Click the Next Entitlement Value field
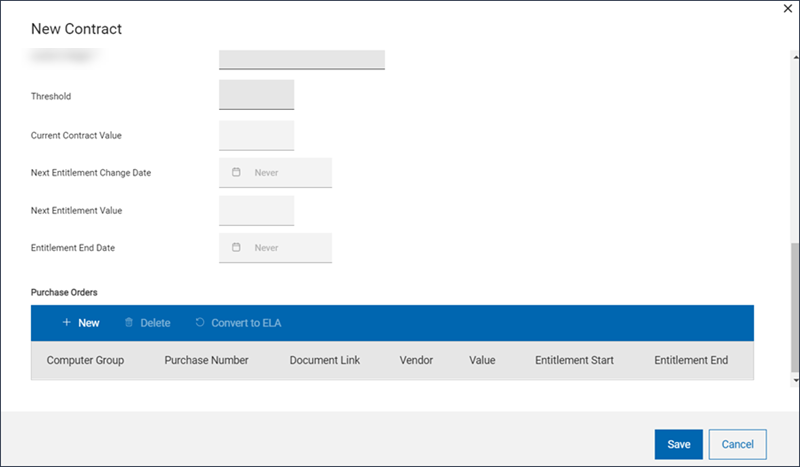 [256, 210]
